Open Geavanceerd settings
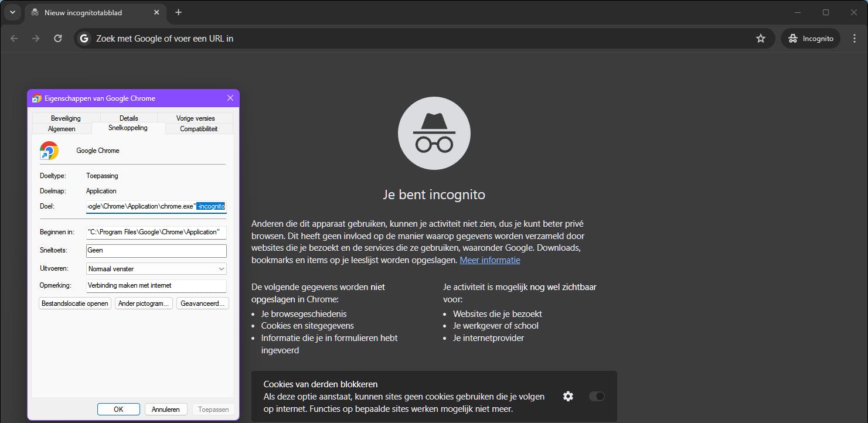Screen dimensions: 868x423 tap(203, 303)
